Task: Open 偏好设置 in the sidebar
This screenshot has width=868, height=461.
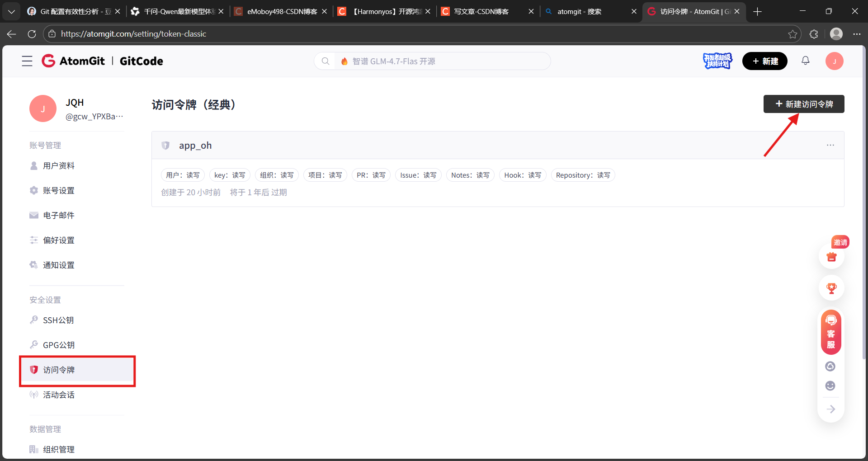Action: click(59, 240)
